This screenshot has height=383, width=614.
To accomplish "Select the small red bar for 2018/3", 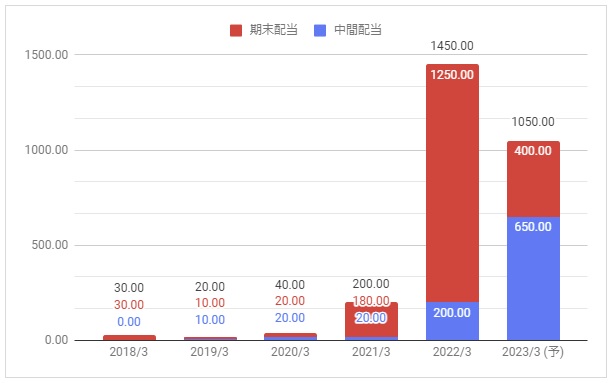I will tap(129, 338).
